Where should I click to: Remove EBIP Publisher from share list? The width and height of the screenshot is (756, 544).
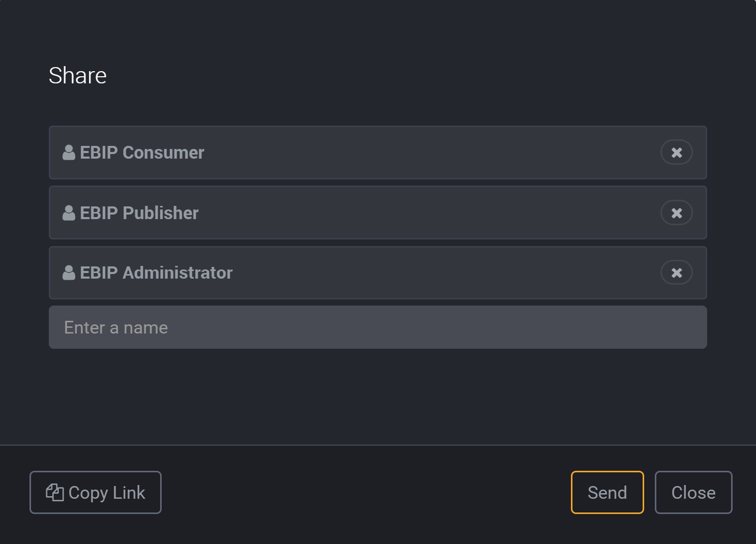pyautogui.click(x=676, y=213)
